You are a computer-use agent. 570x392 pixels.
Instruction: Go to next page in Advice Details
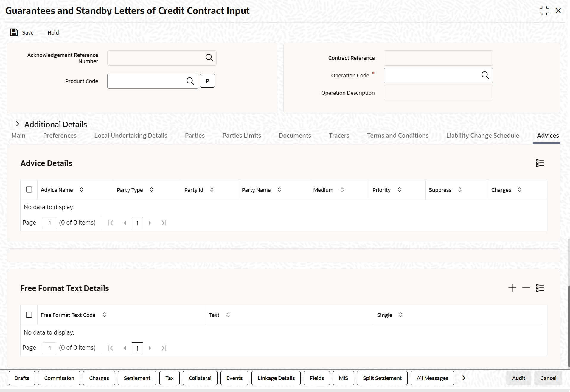(150, 223)
